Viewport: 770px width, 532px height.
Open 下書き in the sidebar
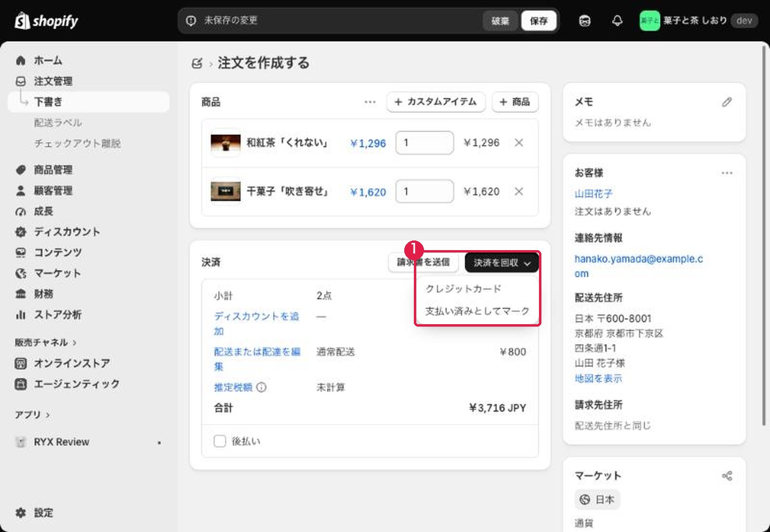[x=89, y=102]
